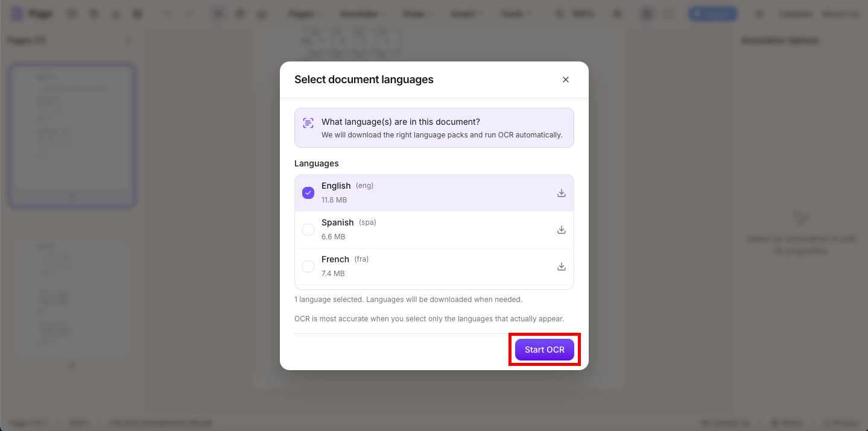Click the Start OCR button
Image resolution: width=868 pixels, height=431 pixels.
(544, 350)
